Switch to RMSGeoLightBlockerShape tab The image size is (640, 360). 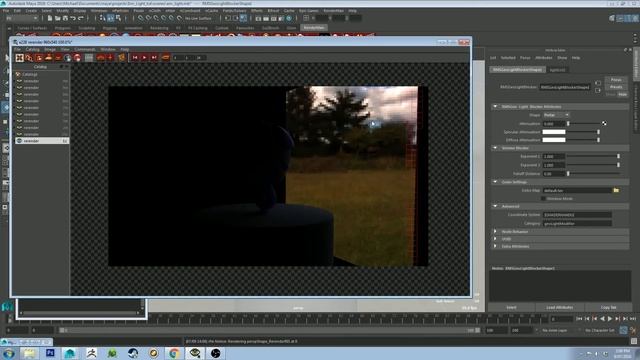pyautogui.click(x=518, y=70)
